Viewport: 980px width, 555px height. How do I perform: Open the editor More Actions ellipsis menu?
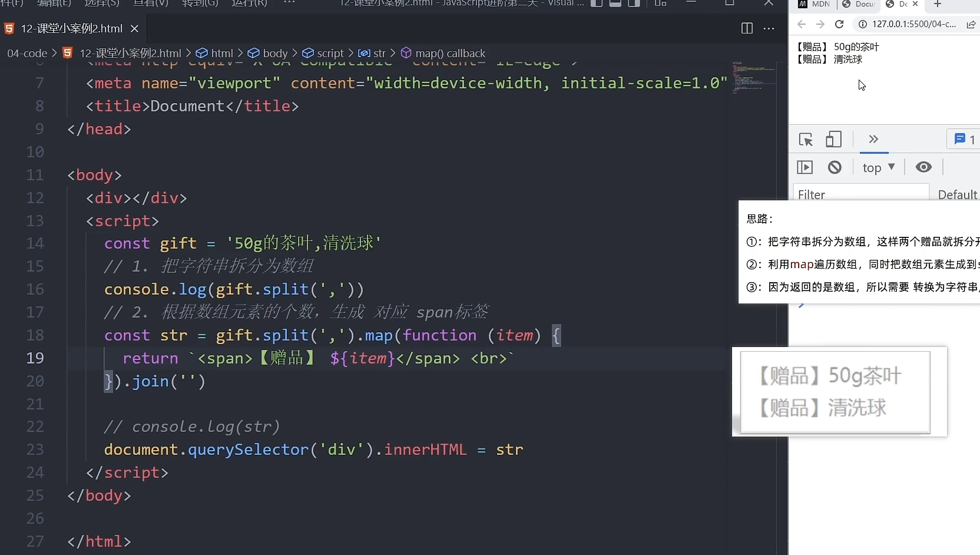pos(769,28)
